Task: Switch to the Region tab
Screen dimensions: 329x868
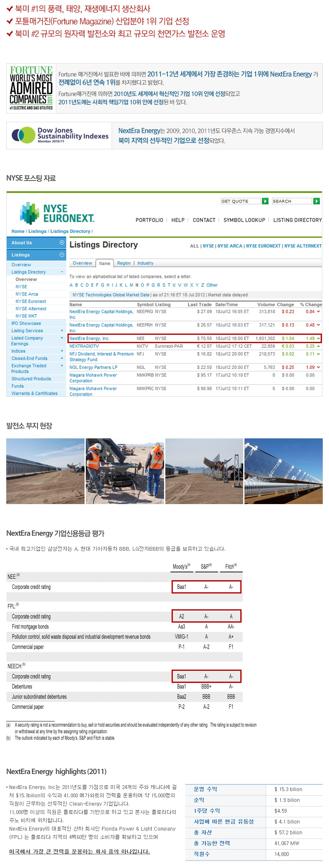Action: tap(124, 263)
